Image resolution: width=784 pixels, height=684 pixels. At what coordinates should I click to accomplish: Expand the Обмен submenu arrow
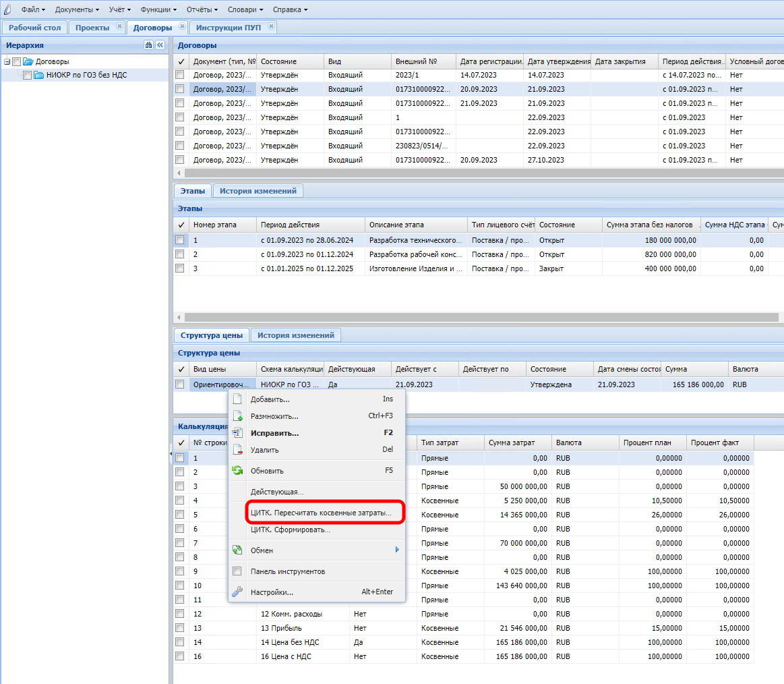pos(397,550)
